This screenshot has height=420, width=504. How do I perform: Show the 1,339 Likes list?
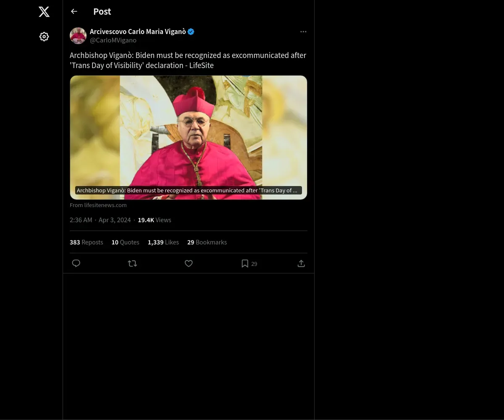(163, 242)
